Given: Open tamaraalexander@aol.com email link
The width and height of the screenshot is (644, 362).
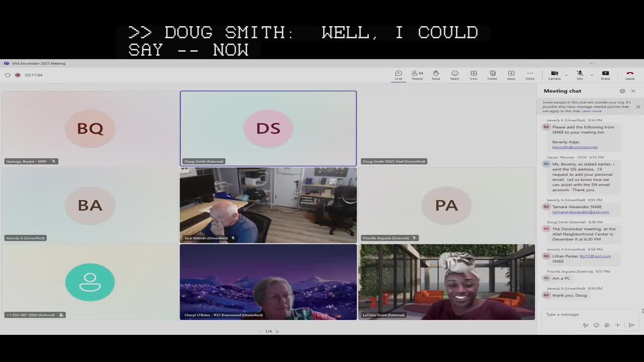Looking at the screenshot, I should point(581,212).
